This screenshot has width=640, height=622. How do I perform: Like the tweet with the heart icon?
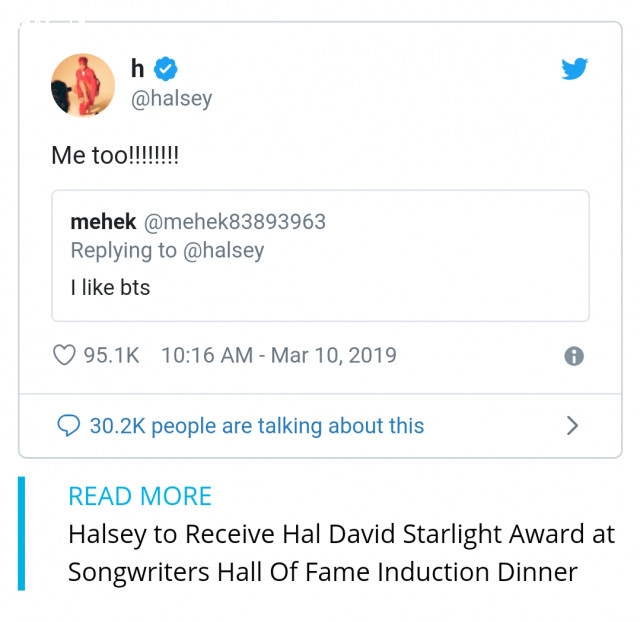tap(64, 355)
